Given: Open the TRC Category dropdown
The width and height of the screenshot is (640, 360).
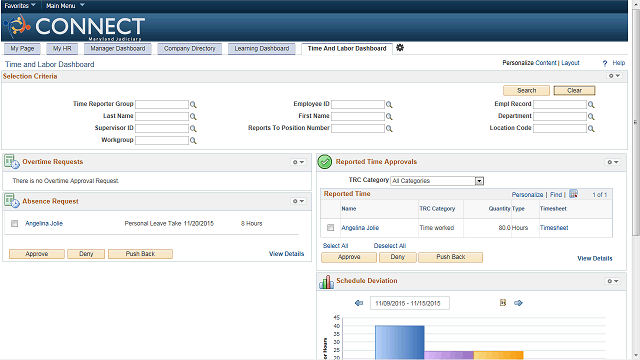Looking at the screenshot, I should click(437, 181).
